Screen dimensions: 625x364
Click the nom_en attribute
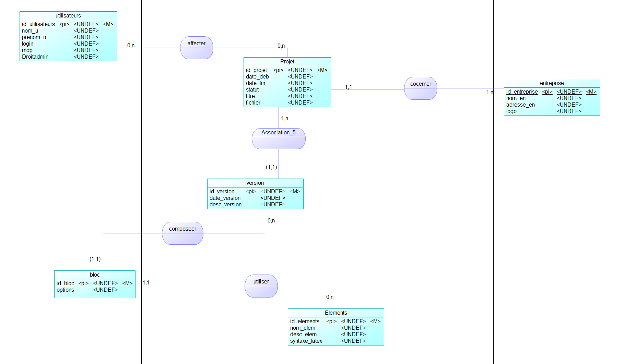pyautogui.click(x=516, y=98)
